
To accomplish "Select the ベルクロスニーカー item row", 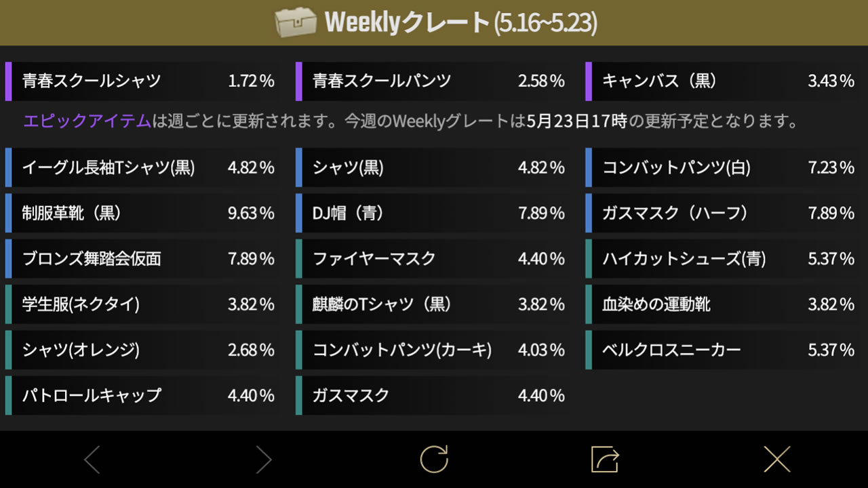I will 724,350.
